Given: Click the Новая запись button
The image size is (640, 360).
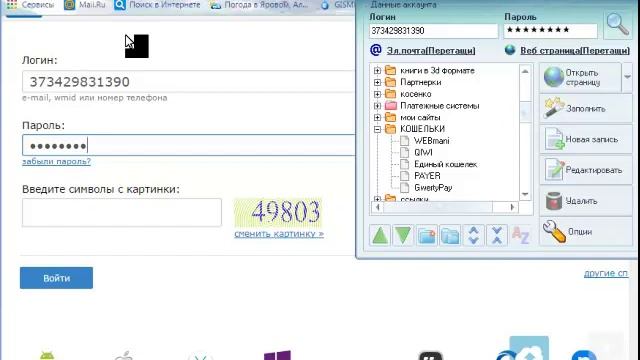Looking at the screenshot, I should [586, 139].
